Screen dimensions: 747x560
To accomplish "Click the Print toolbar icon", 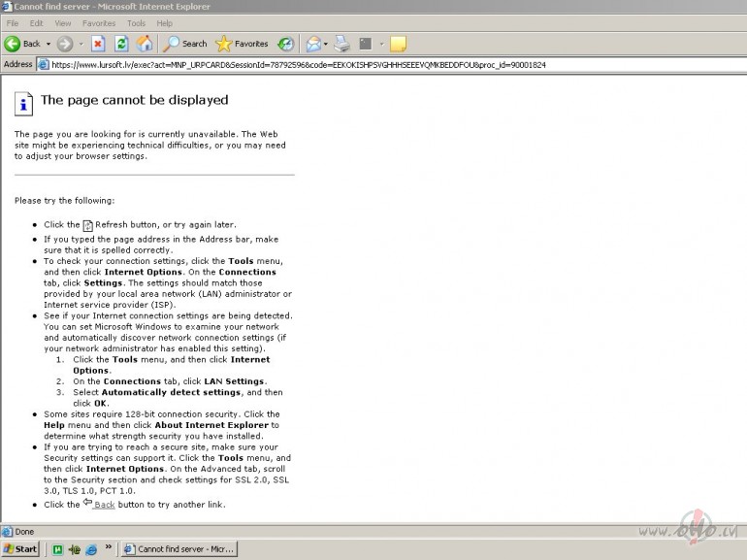I will tap(342, 44).
